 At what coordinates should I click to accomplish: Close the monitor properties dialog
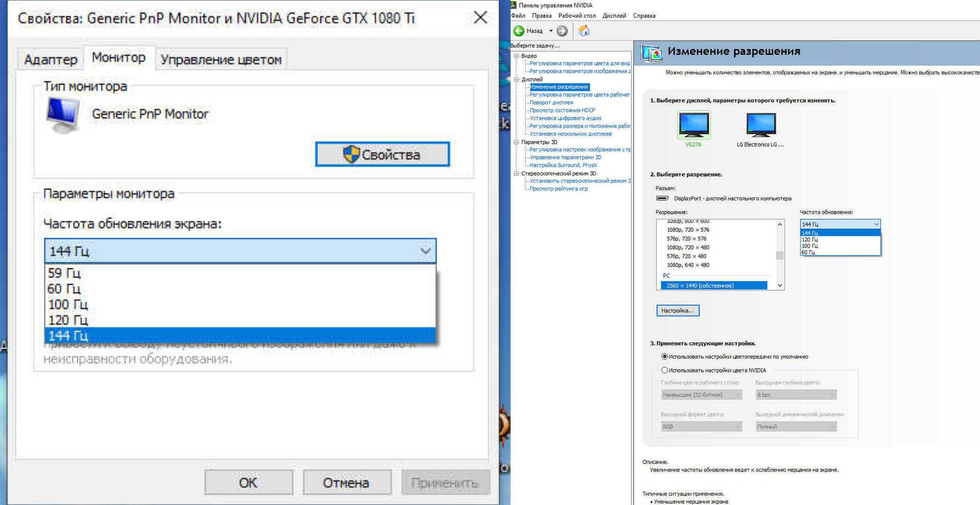pyautogui.click(x=480, y=18)
